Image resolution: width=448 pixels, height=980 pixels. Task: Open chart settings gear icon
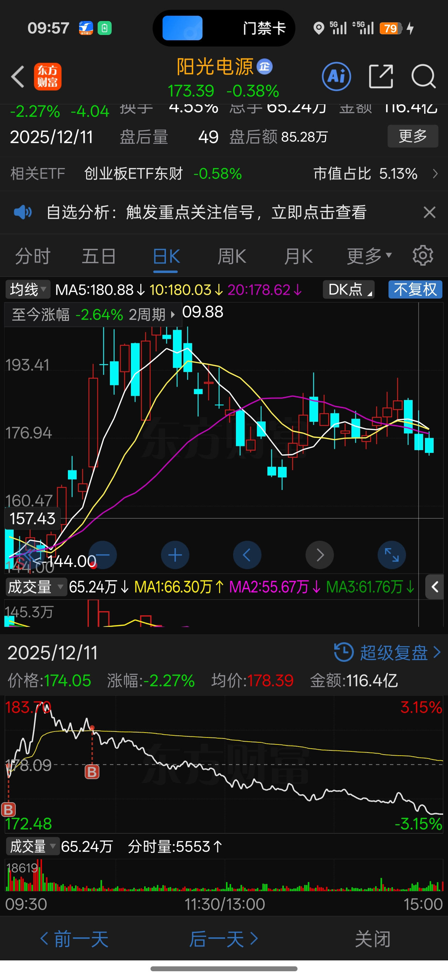(x=423, y=255)
